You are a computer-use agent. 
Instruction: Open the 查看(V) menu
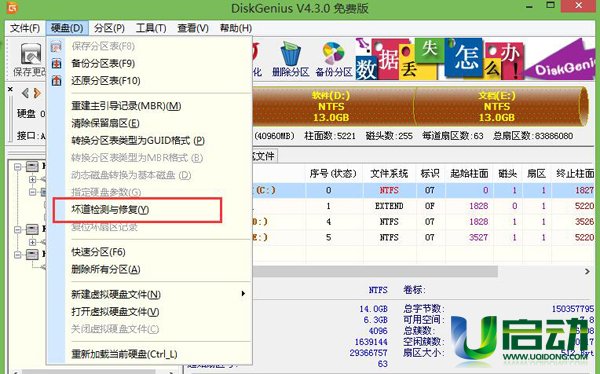coord(193,28)
